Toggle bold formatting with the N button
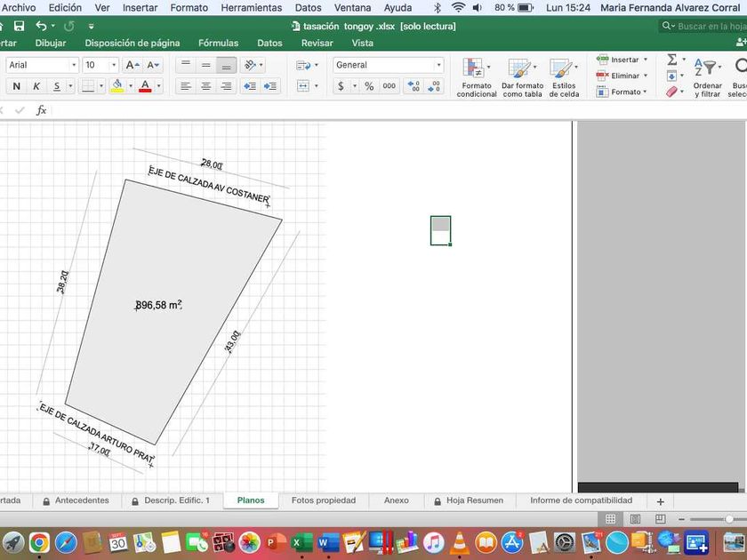The height and width of the screenshot is (560, 747). pos(16,86)
